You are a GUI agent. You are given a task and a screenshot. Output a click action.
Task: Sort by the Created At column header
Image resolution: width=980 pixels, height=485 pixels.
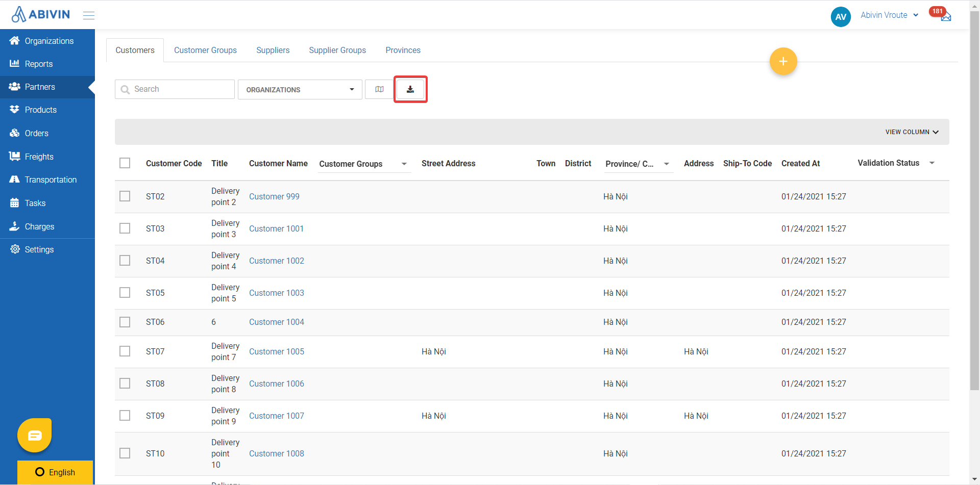(x=800, y=163)
